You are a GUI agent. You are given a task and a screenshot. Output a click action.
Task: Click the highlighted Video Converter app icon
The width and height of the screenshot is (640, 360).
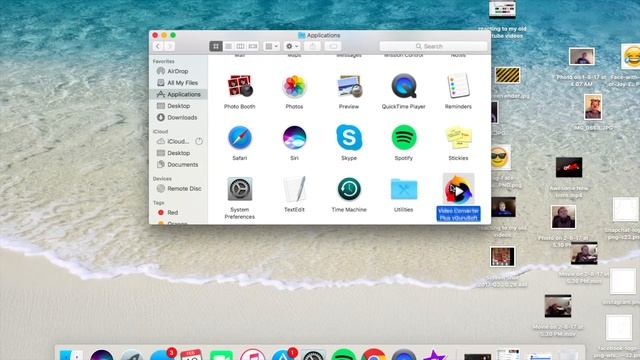click(x=458, y=189)
